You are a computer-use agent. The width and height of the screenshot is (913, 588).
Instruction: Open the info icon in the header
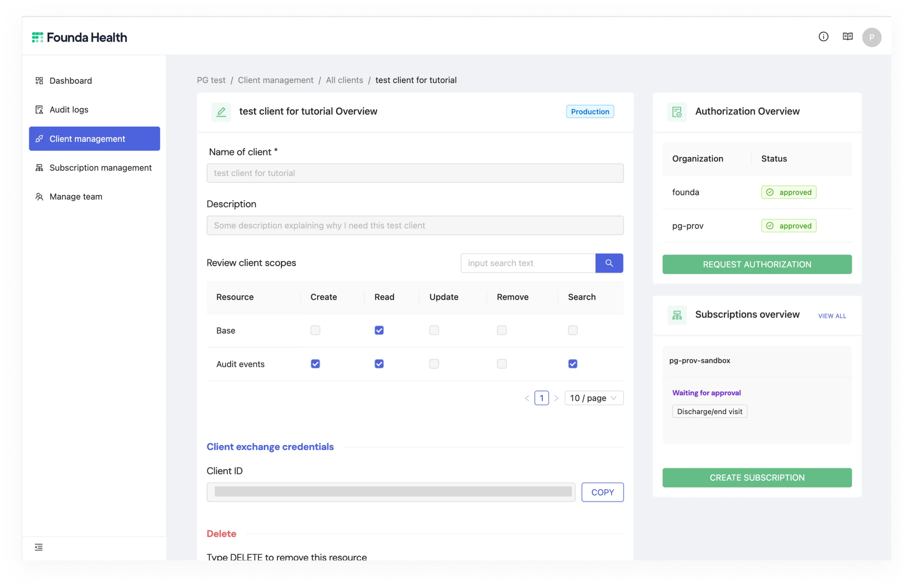(823, 37)
